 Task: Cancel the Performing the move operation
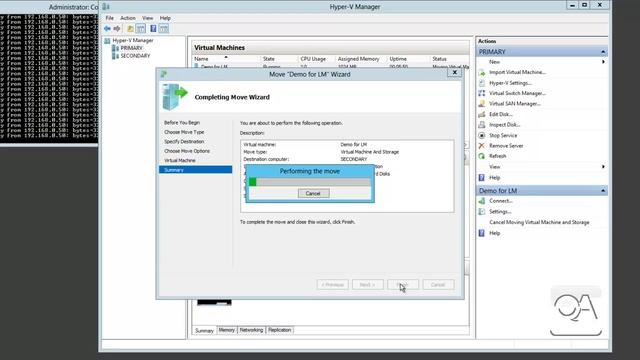pyautogui.click(x=313, y=193)
